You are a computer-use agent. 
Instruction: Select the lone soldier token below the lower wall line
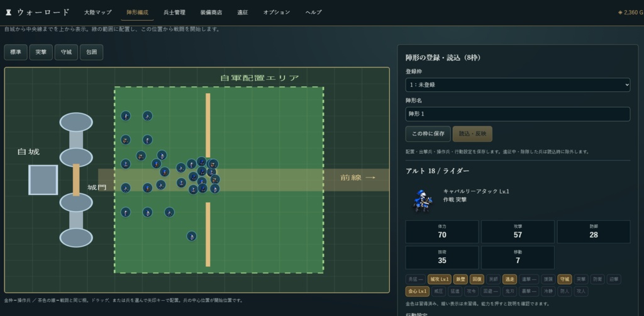tap(191, 236)
